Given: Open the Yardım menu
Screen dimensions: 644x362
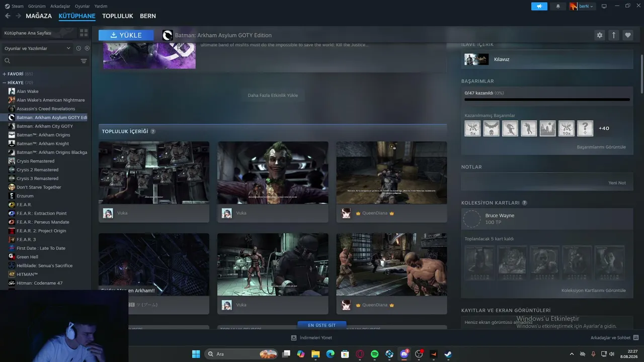Looking at the screenshot, I should [101, 6].
